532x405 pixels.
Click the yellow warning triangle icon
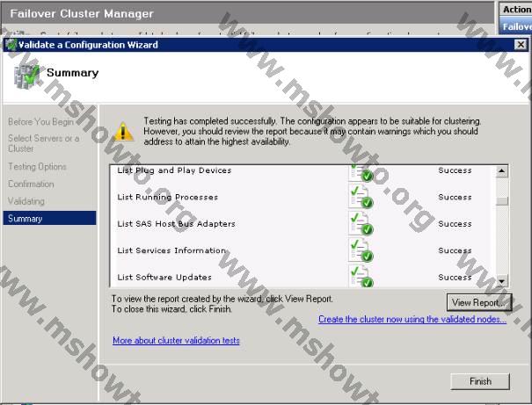coord(123,132)
